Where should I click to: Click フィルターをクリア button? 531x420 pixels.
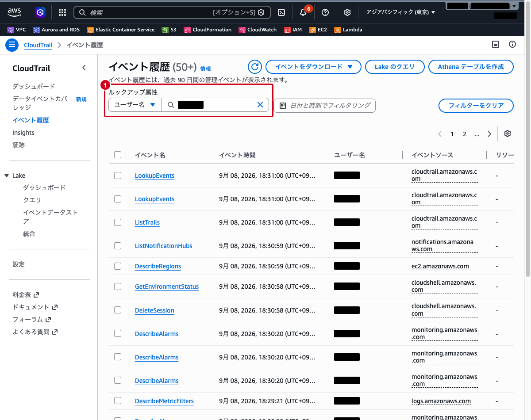tap(476, 106)
